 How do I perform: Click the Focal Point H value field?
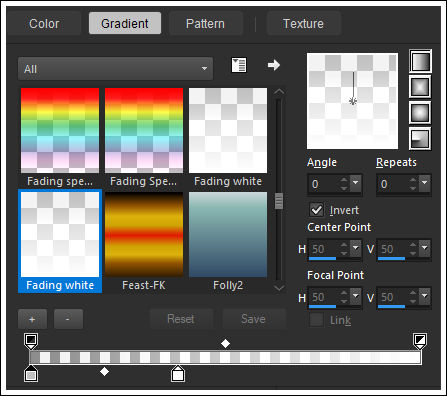[x=324, y=297]
